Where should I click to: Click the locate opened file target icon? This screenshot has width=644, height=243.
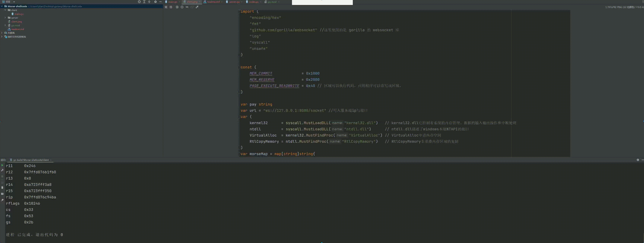139,2
